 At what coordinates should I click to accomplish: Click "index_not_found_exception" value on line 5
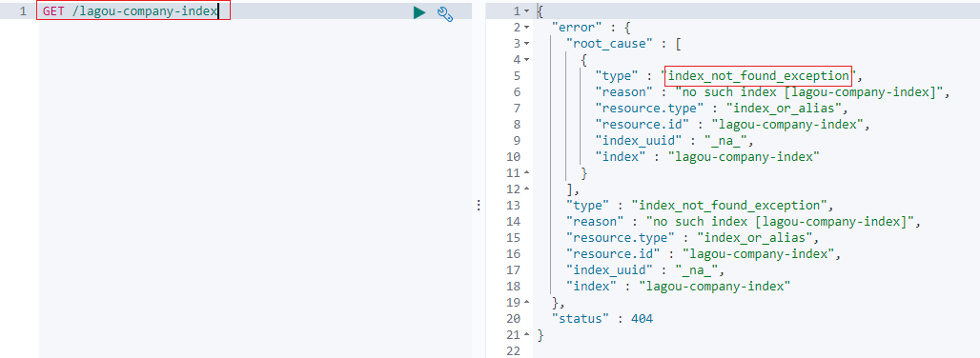pyautogui.click(x=758, y=76)
